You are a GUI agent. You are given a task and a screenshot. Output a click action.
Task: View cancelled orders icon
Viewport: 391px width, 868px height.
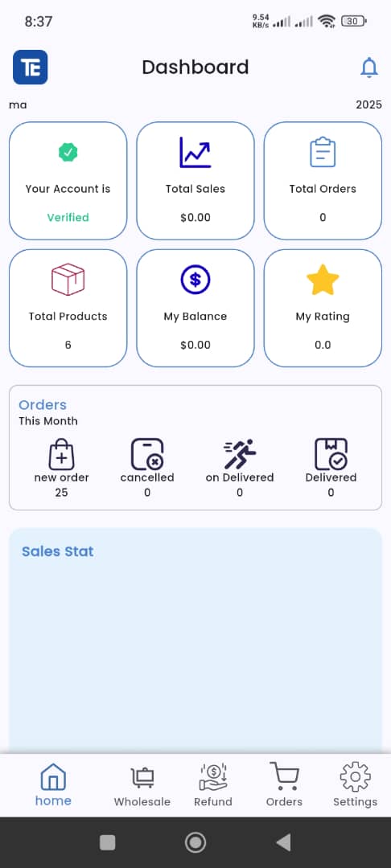pyautogui.click(x=147, y=454)
